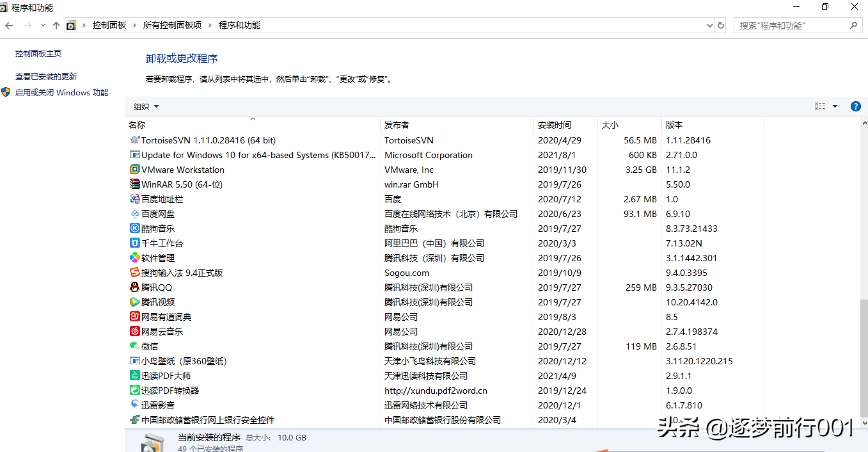Sort by the 发布者 column header

(x=457, y=125)
